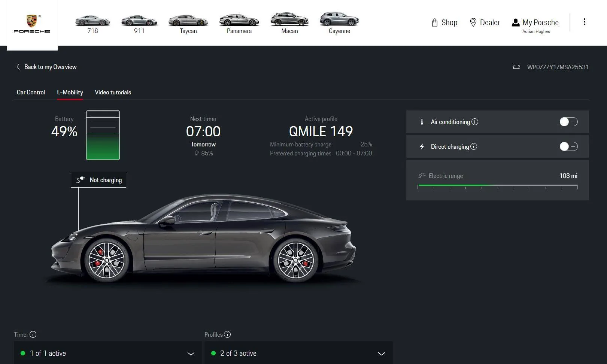Image resolution: width=607 pixels, height=364 pixels.
Task: Click the Electric range plug icon
Action: (422, 175)
